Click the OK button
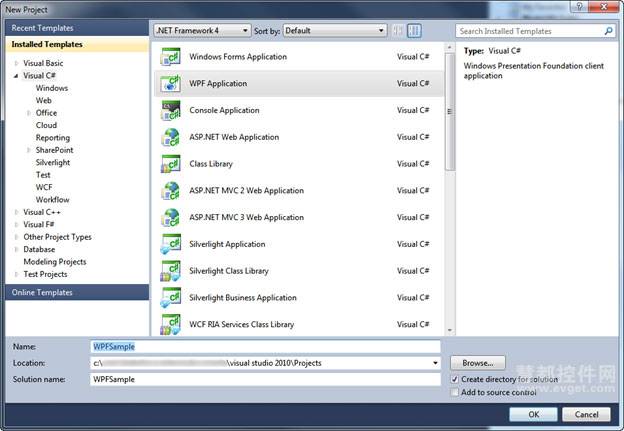Screen dimensions: 624x431 pos(533,414)
